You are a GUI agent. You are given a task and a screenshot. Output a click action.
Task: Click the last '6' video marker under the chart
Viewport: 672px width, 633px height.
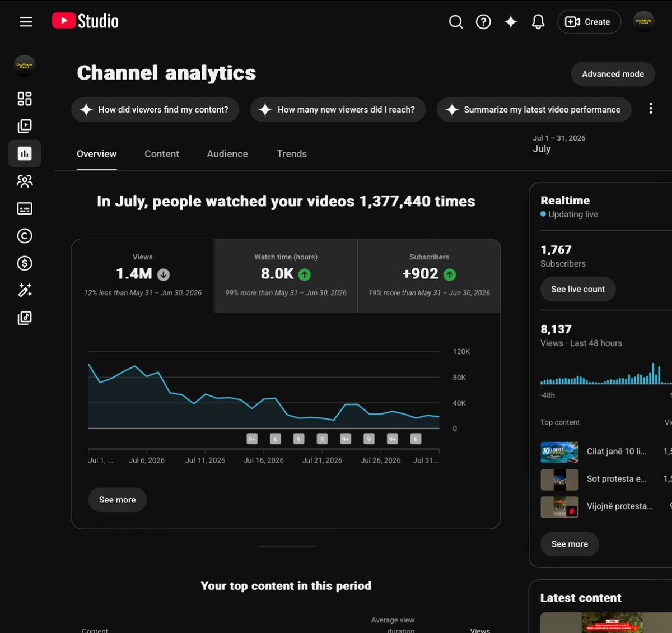click(416, 439)
